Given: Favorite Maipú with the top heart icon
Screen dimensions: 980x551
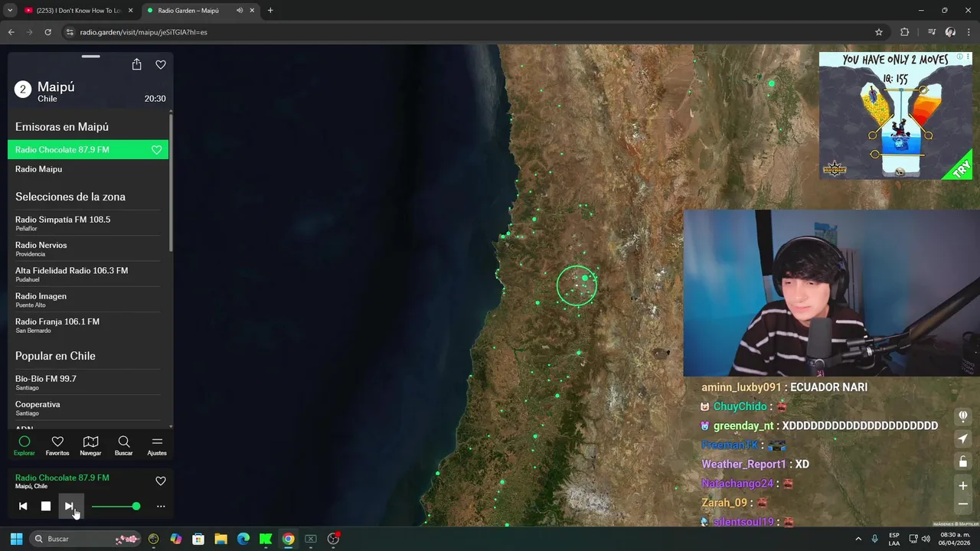Looking at the screenshot, I should point(161,65).
